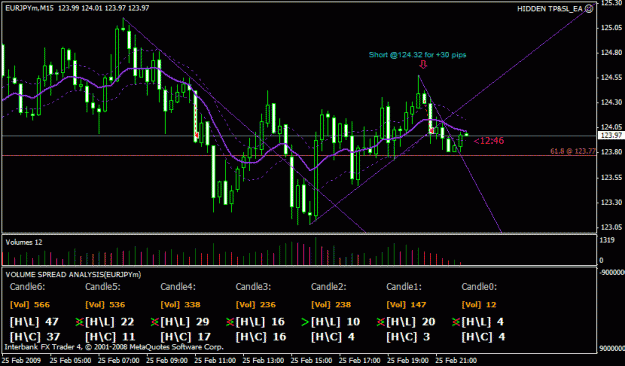625x366 pixels.
Task: Click the Candle6: heading
Action: tap(28, 286)
